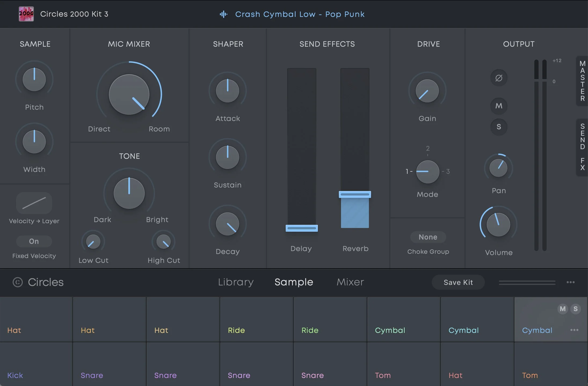
Task: Switch to the Mixer tab
Action: (x=350, y=282)
